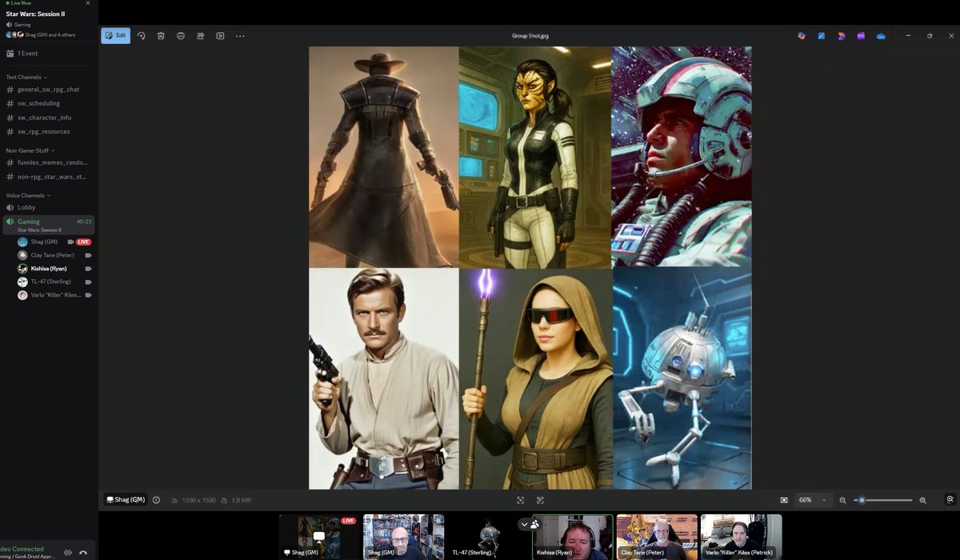Open TL-47 (Sterling) video tile
This screenshot has width=960, height=560.
click(488, 537)
